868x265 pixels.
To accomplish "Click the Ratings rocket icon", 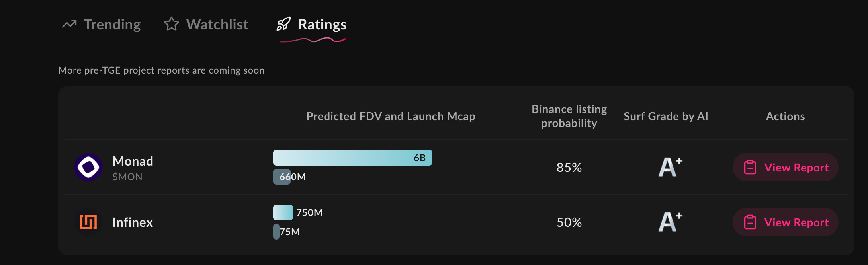I will [x=283, y=24].
